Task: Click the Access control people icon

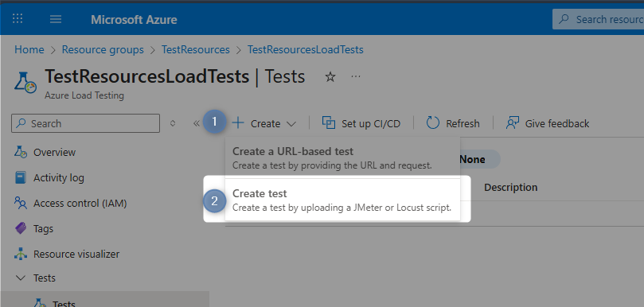Action: tap(21, 203)
